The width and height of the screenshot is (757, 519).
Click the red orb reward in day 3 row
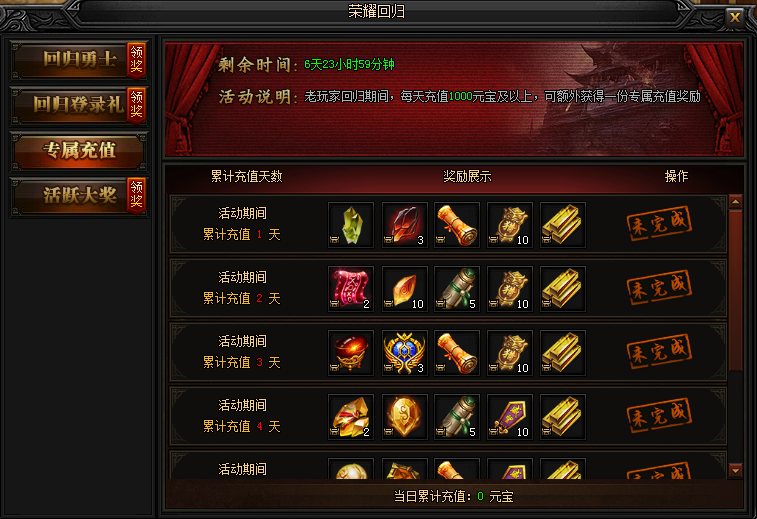(x=351, y=353)
